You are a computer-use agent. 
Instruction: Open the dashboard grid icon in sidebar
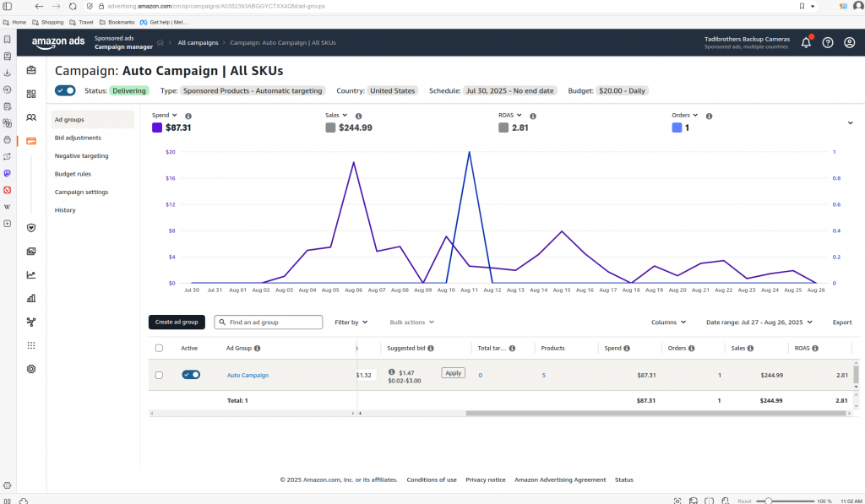click(31, 94)
